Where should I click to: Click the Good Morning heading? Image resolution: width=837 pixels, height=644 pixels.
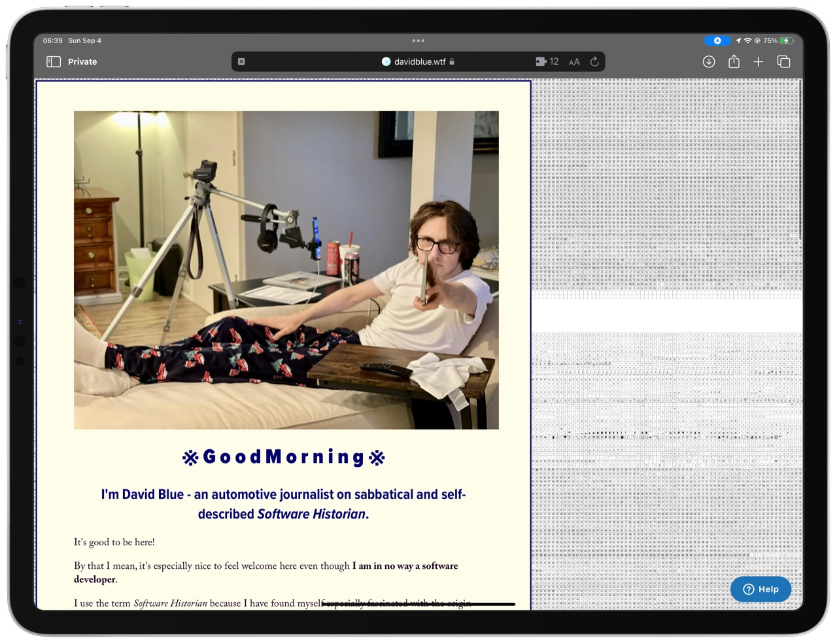tap(283, 456)
